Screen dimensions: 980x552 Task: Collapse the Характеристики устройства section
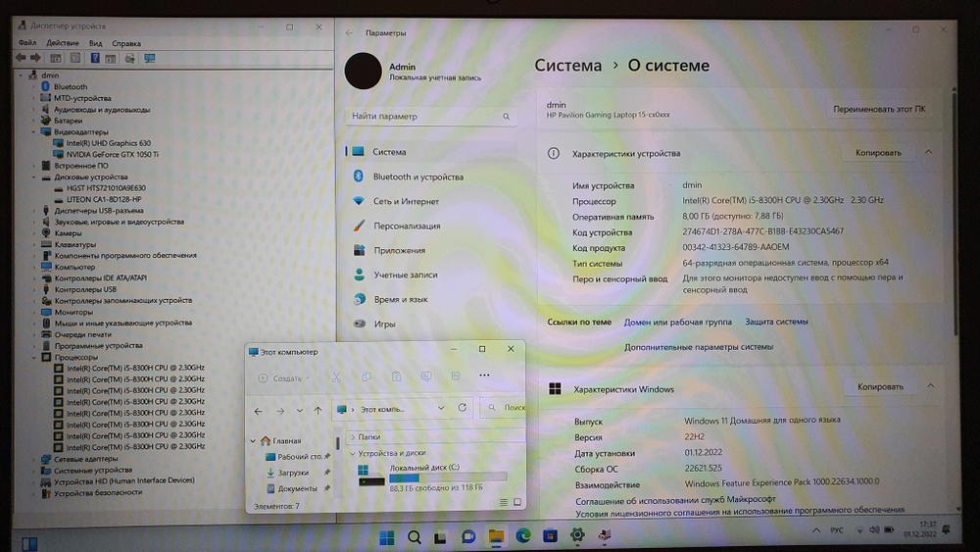coord(929,152)
